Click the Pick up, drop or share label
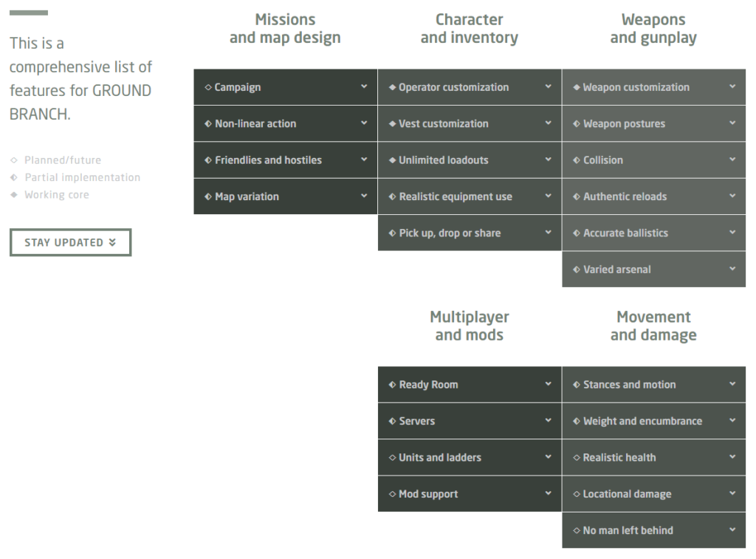The height and width of the screenshot is (559, 756). point(450,233)
